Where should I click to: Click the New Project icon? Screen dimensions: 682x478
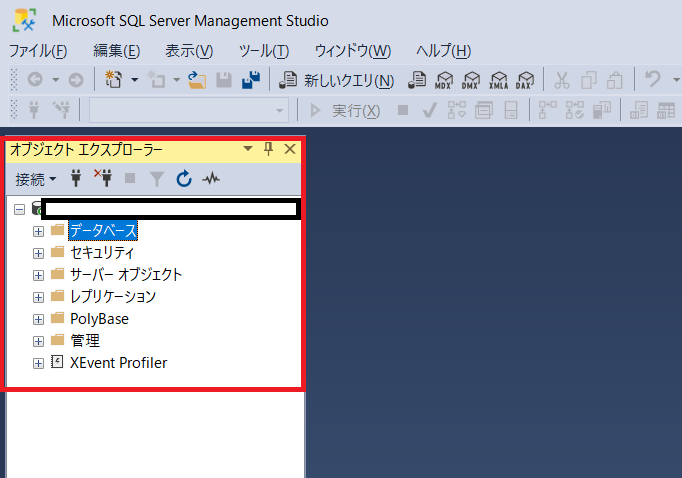[x=114, y=80]
